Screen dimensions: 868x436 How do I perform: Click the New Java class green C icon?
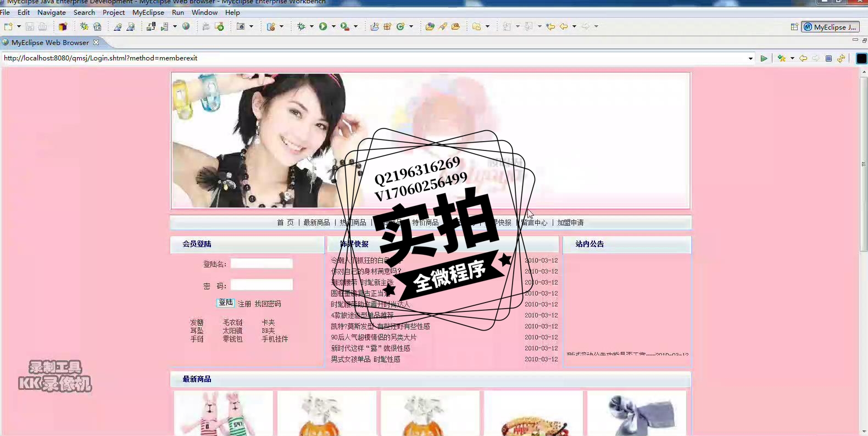(x=400, y=26)
